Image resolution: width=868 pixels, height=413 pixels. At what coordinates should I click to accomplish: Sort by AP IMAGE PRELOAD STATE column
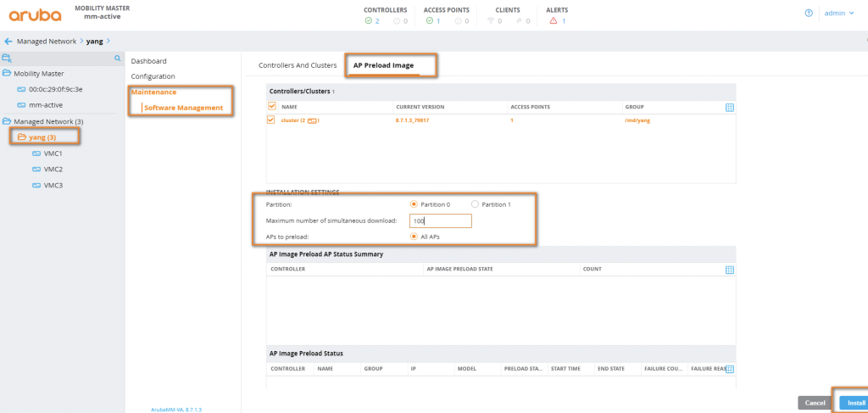click(x=460, y=269)
